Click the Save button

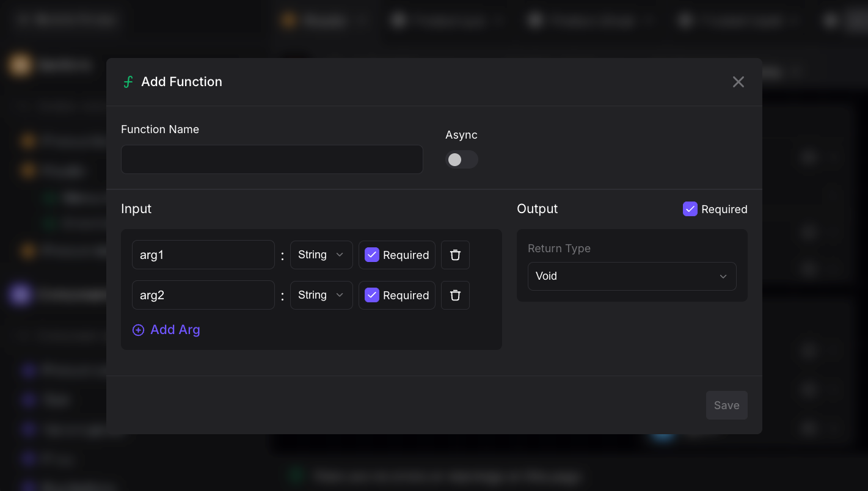tap(727, 405)
